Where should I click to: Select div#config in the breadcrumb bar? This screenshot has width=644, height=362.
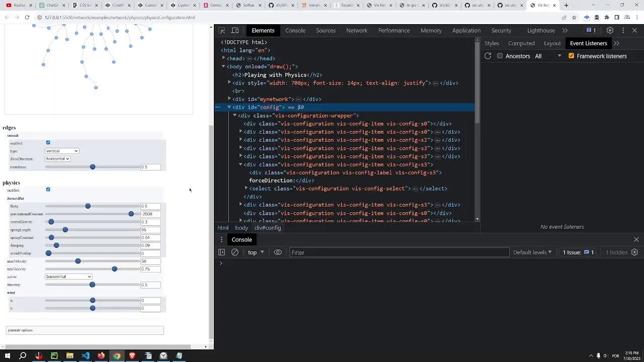[268, 228]
